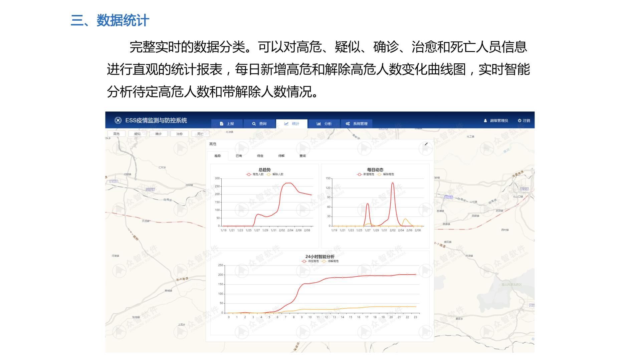This screenshot has width=641, height=364.
Task: Click the 确诊 category button
Action: [158, 134]
